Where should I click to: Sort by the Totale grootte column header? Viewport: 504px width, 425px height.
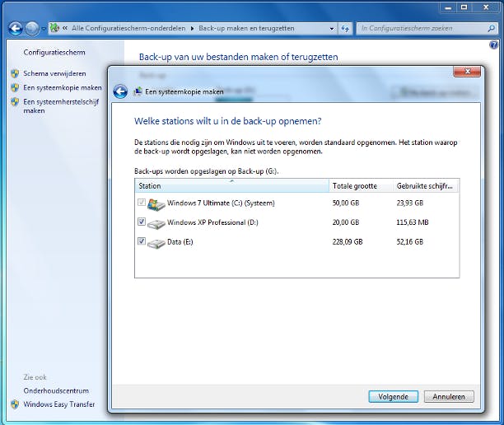tap(361, 186)
